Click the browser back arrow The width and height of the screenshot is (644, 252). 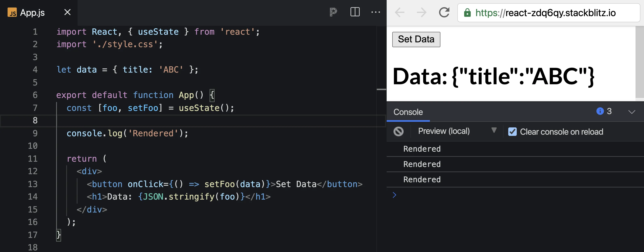[x=400, y=12]
